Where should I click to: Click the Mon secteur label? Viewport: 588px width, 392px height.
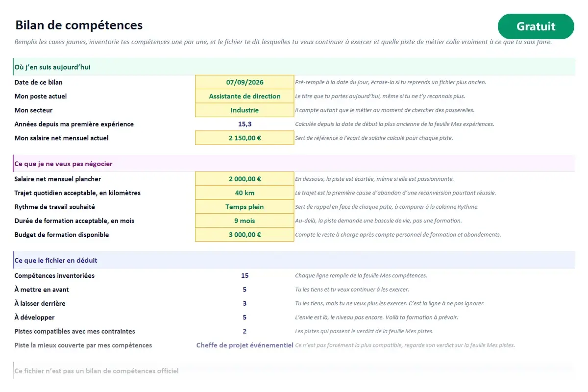33,110
